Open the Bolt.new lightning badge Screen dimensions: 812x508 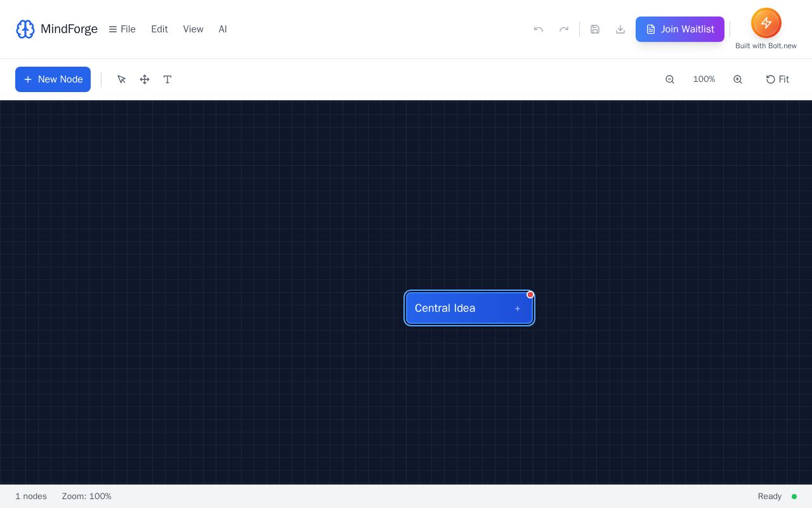[766, 23]
